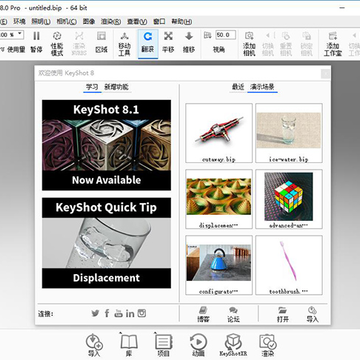
Task: Select the 平移 pan camera tool
Action: tap(168, 42)
